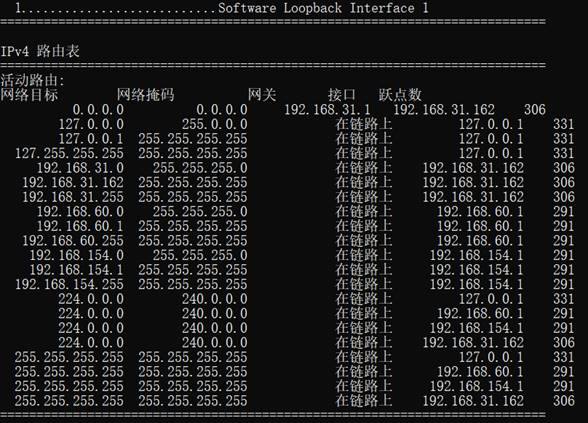Click the 'Software Loopback Interface 1' text
Viewport: 588px width, 423px height.
[x=323, y=8]
